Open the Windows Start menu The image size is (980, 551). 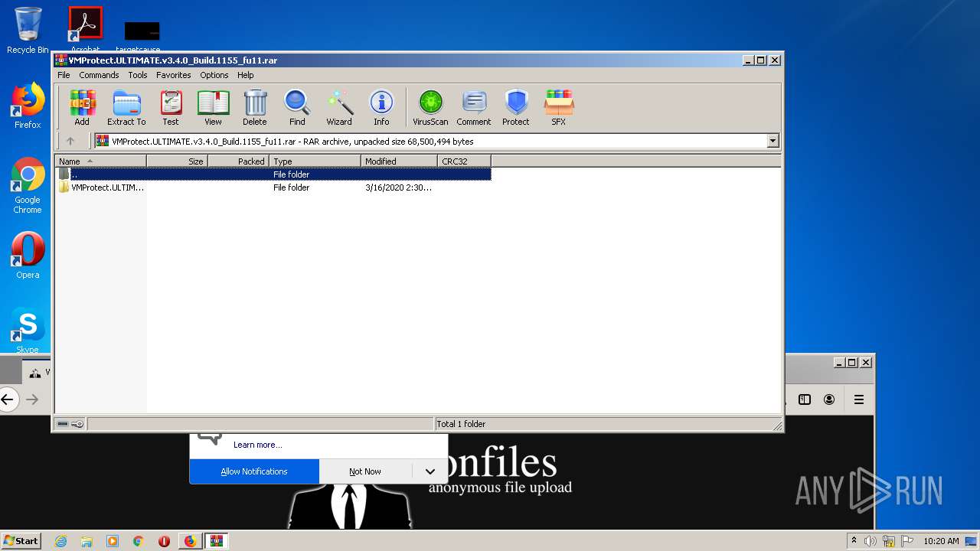click(21, 540)
